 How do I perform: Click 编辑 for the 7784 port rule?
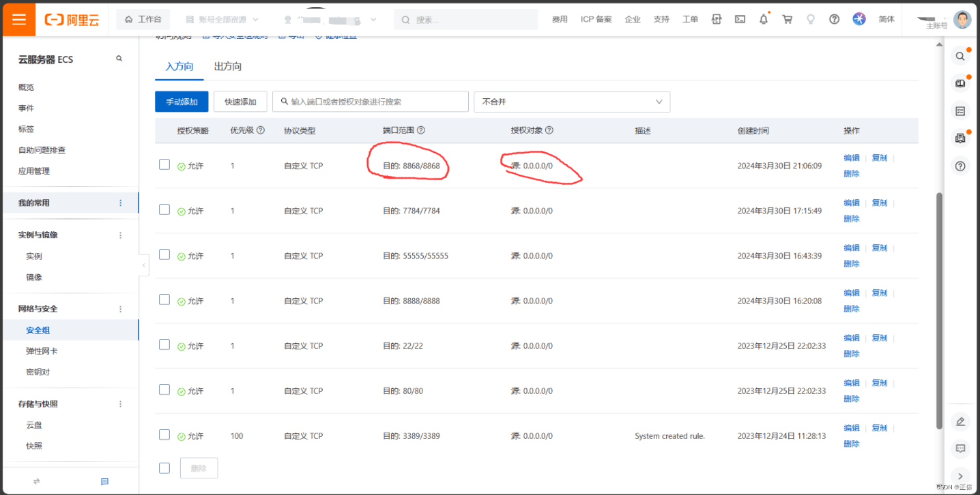(851, 203)
